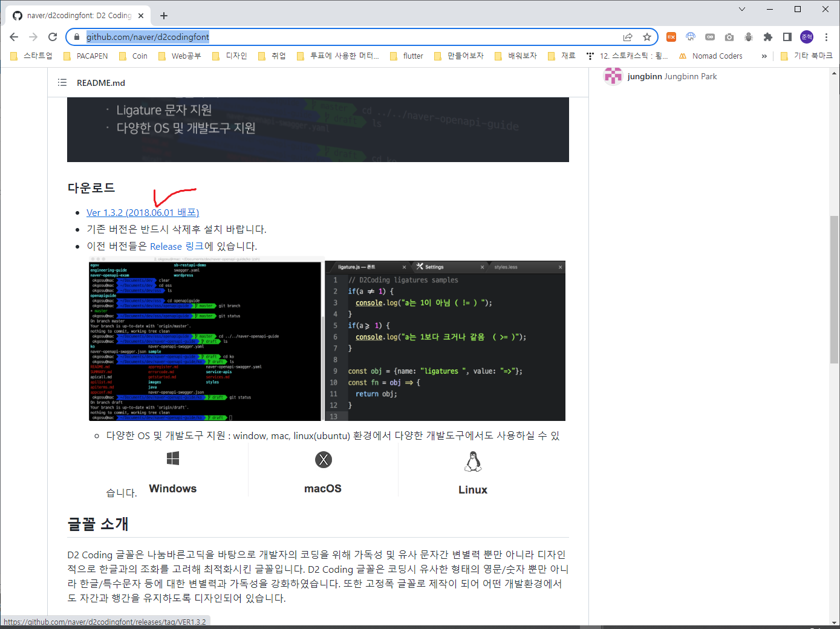Screen dimensions: 840x629
Task: Open the Extensions puzzle menu
Action: [x=768, y=37]
